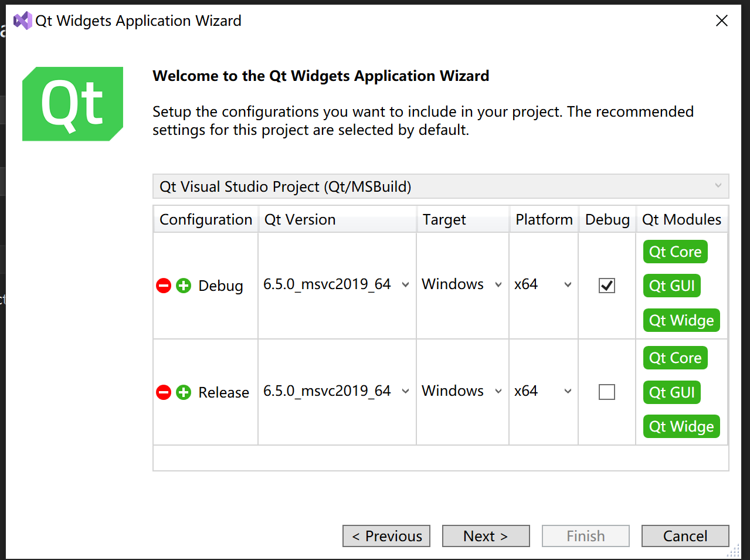Viewport: 750px width, 560px height.
Task: Open the Qt Visual Studio Project dropdown
Action: pos(440,186)
